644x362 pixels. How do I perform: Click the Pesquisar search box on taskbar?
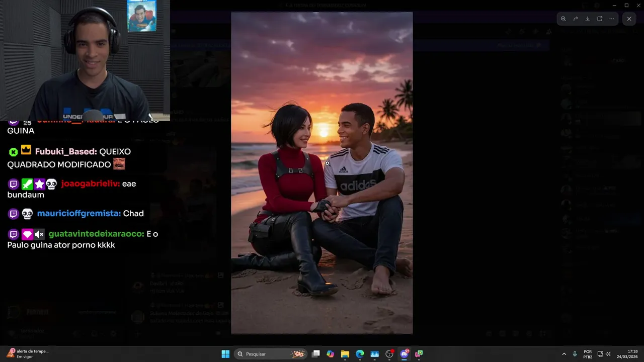point(271,354)
